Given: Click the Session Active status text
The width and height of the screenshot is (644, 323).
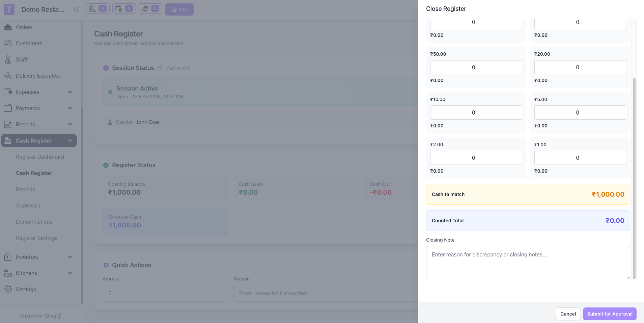Looking at the screenshot, I should 137,89.
